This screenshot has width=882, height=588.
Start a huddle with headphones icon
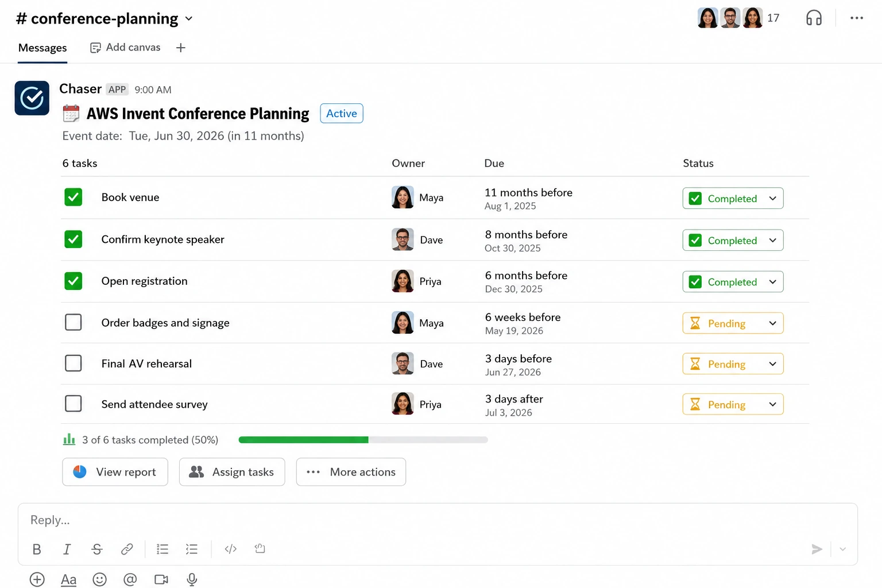(x=814, y=18)
